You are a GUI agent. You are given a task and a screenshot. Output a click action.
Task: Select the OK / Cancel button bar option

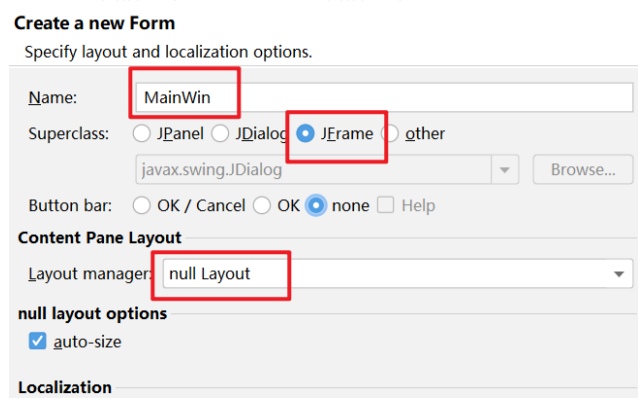[x=141, y=205]
